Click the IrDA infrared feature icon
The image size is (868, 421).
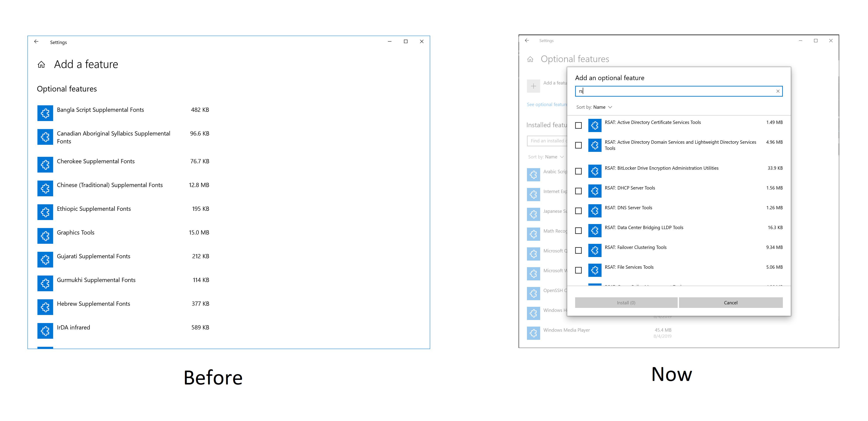click(x=45, y=331)
